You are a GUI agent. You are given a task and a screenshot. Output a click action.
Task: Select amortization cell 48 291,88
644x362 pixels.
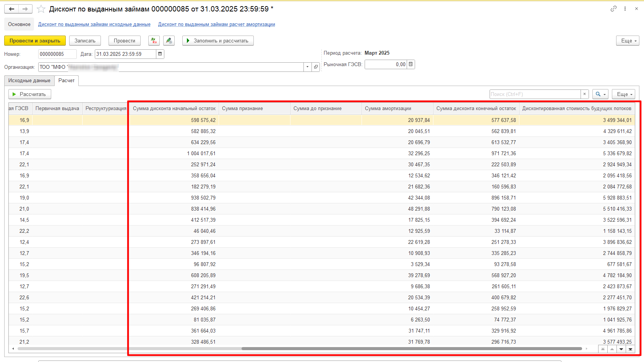click(x=397, y=209)
